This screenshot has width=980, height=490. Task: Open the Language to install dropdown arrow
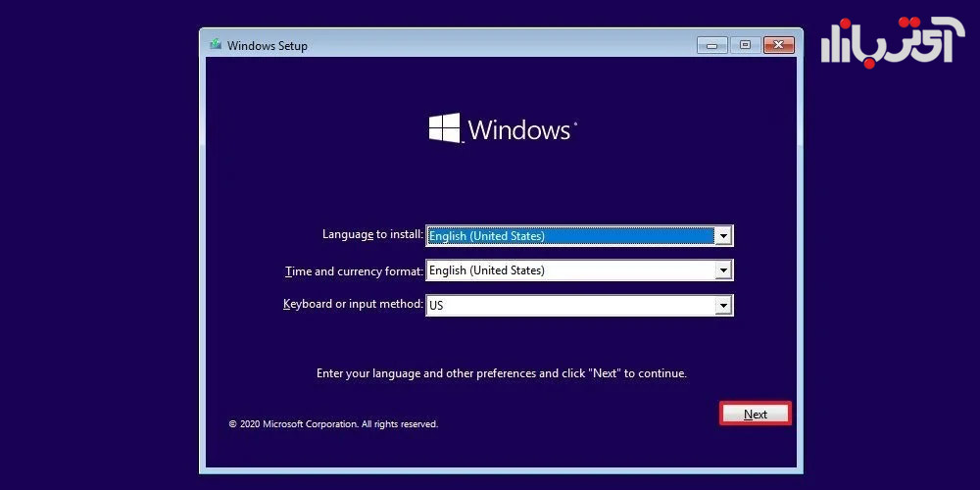point(723,236)
